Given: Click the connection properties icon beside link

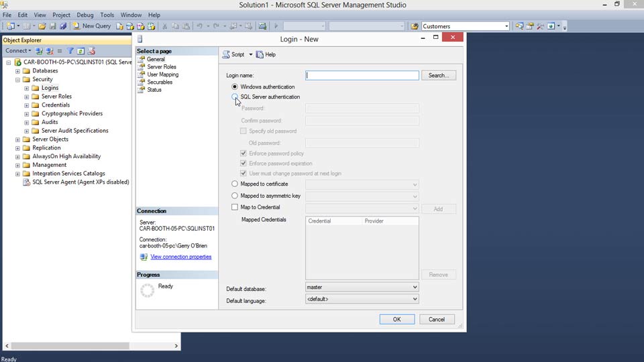Looking at the screenshot, I should pos(144,257).
